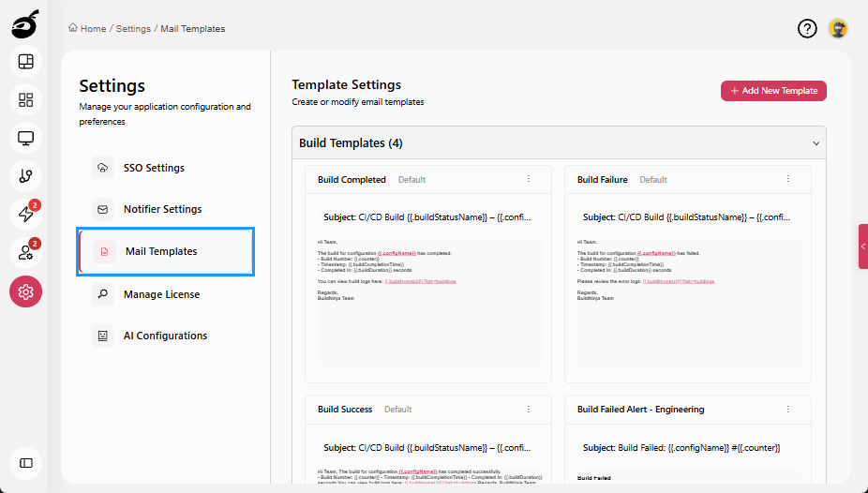Click the Notifier Settings envelope icon
868x493 pixels.
click(x=102, y=209)
